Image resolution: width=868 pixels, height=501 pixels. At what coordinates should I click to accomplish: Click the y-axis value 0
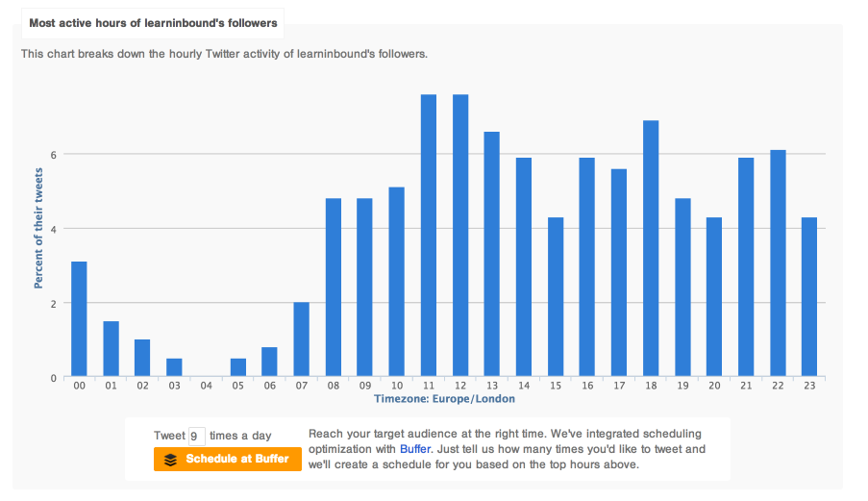(54, 379)
